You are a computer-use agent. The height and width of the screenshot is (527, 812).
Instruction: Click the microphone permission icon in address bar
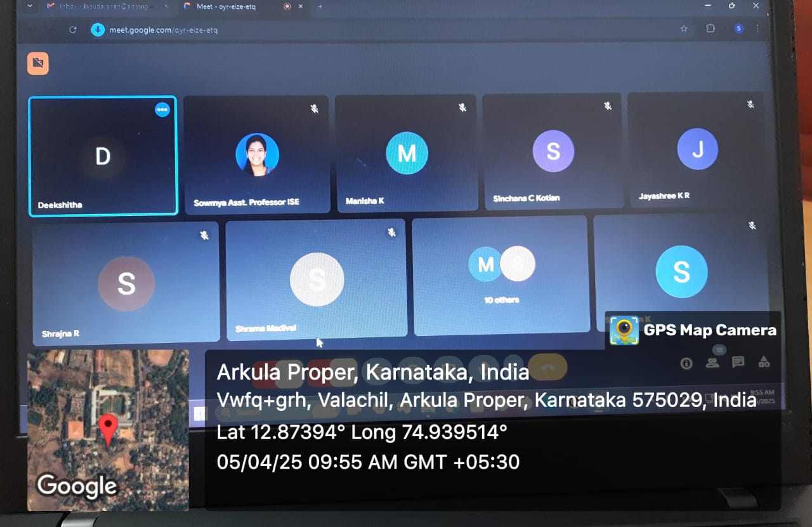(98, 30)
